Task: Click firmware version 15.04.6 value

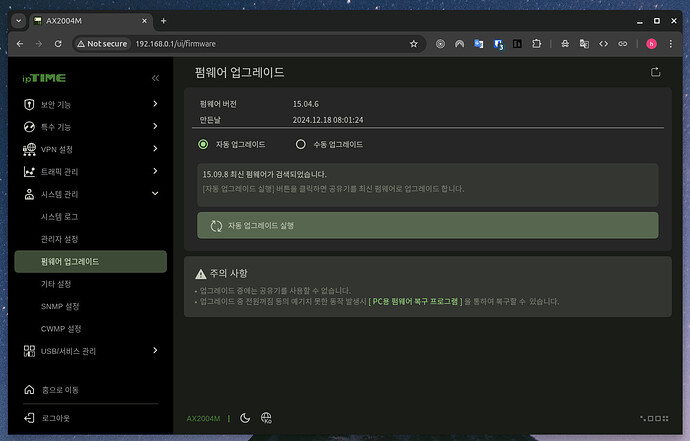Action: point(306,104)
